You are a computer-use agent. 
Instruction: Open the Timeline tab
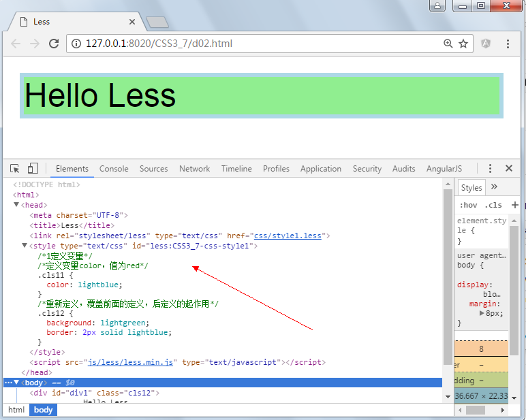click(236, 169)
